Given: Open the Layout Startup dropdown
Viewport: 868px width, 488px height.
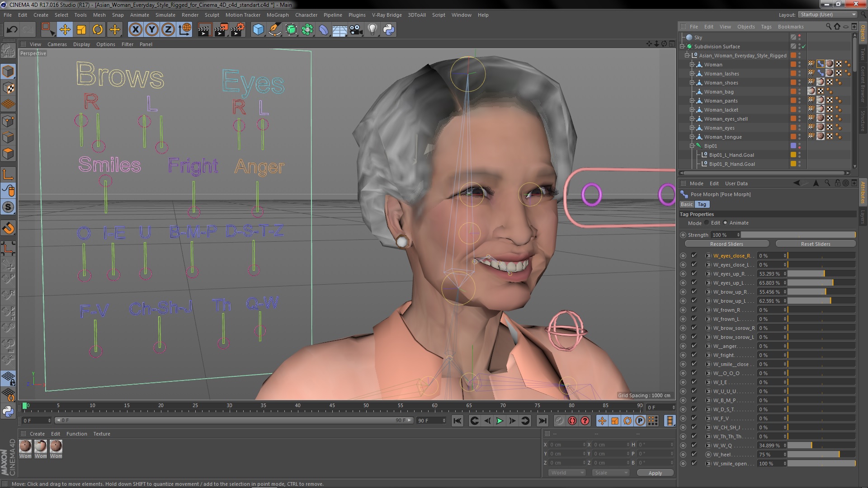Looking at the screenshot, I should coord(827,14).
